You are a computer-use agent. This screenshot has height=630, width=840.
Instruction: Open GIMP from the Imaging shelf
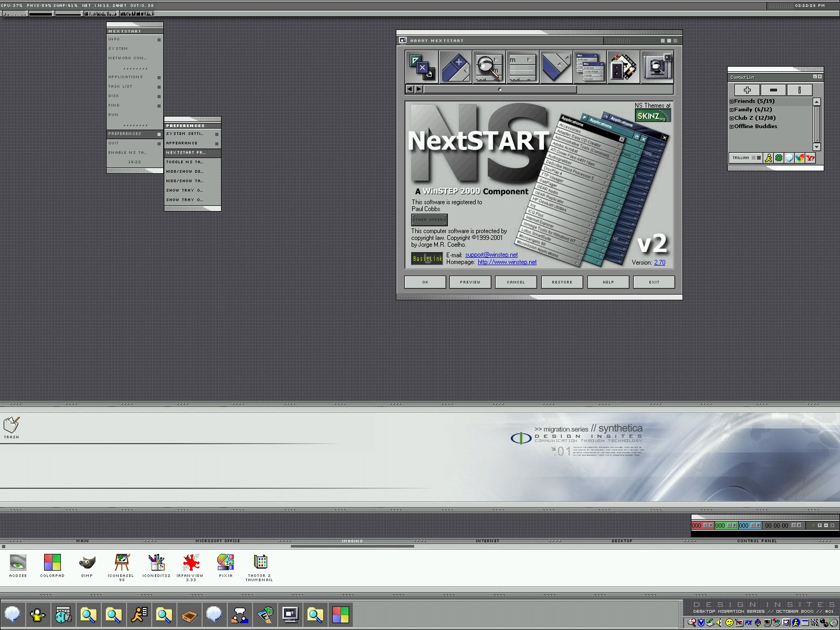(x=87, y=566)
